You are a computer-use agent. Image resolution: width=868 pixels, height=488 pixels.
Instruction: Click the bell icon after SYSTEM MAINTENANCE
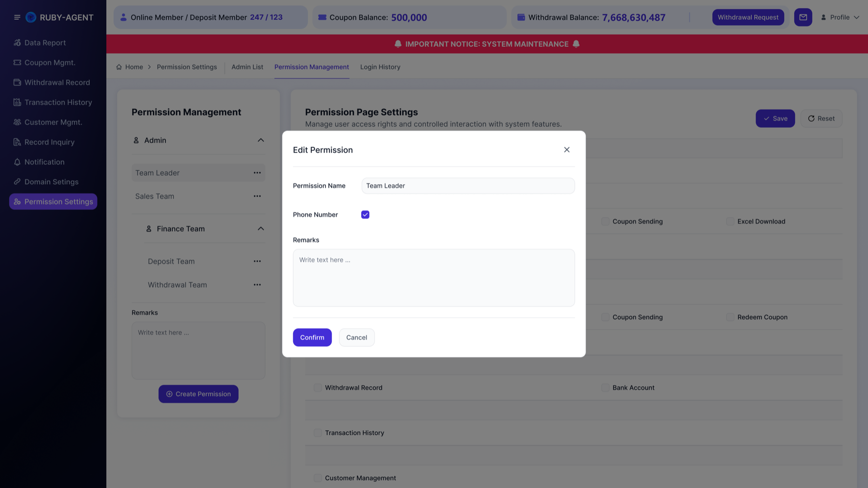tap(576, 44)
